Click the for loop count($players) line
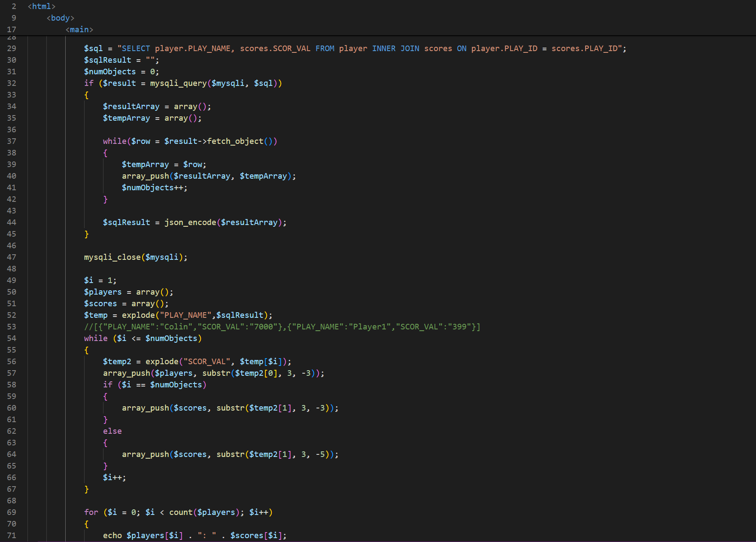Image resolution: width=756 pixels, height=542 pixels. click(x=178, y=512)
